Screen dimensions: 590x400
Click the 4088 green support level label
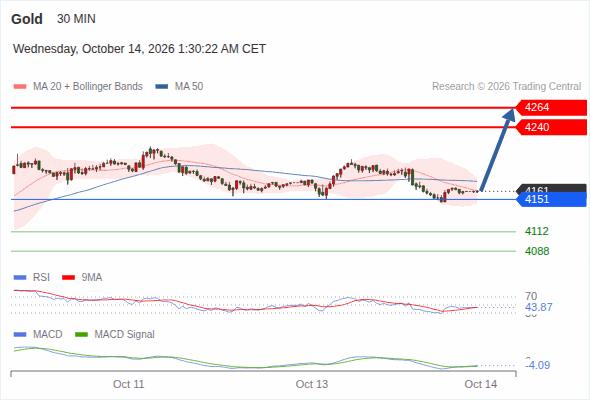point(537,251)
